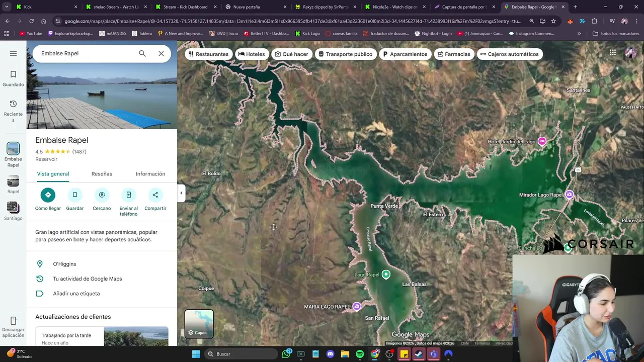The width and height of the screenshot is (644, 362).
Task: Expand the hidden bookmarks chevron
Action: [579, 34]
